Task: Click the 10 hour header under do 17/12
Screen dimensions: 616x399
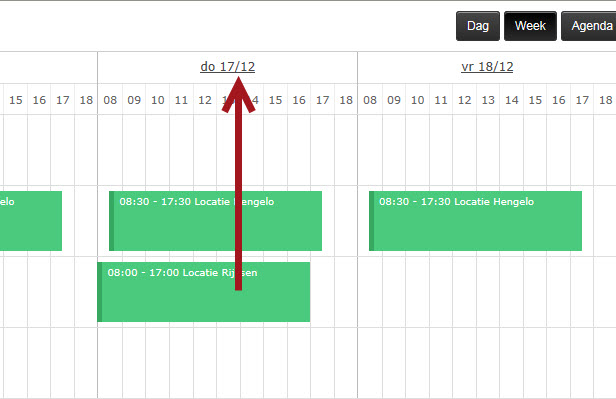Action: (x=158, y=100)
